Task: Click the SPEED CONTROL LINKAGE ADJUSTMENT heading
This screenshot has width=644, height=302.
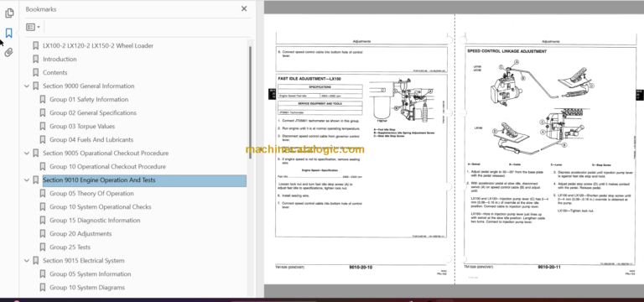Action: (x=506, y=51)
